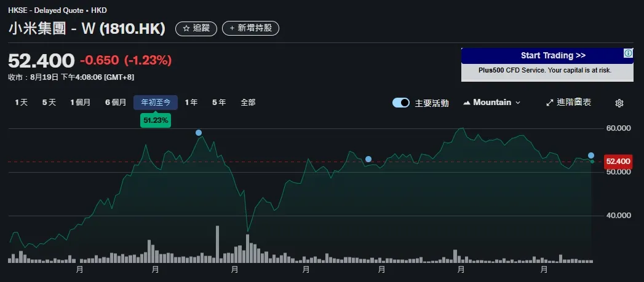Select the 全部 all-time range

point(248,103)
